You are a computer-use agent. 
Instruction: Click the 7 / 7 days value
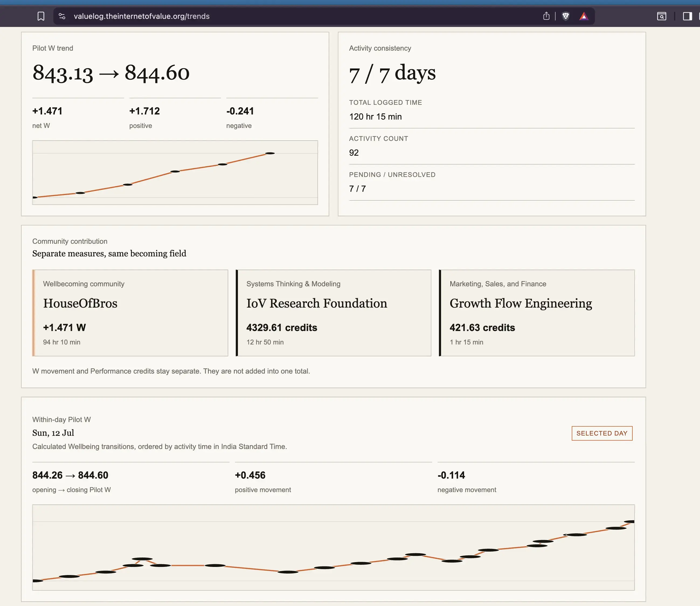pos(393,73)
